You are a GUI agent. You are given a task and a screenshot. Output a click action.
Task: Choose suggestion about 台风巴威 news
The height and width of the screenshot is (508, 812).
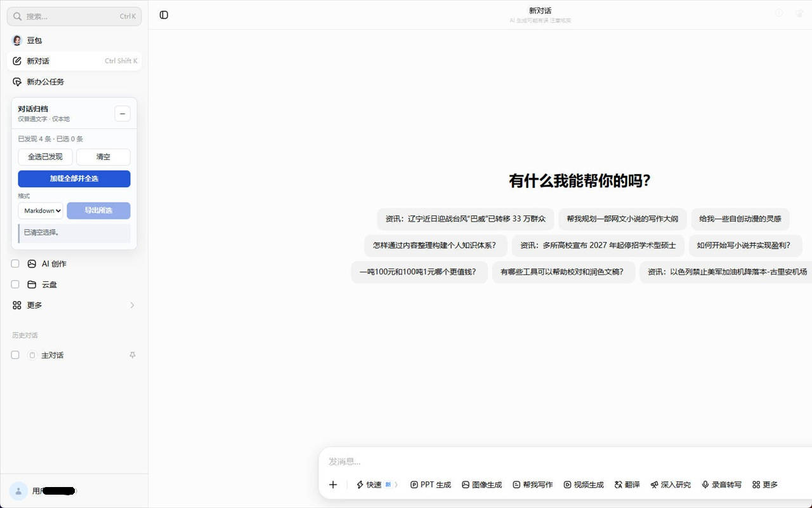pyautogui.click(x=466, y=219)
